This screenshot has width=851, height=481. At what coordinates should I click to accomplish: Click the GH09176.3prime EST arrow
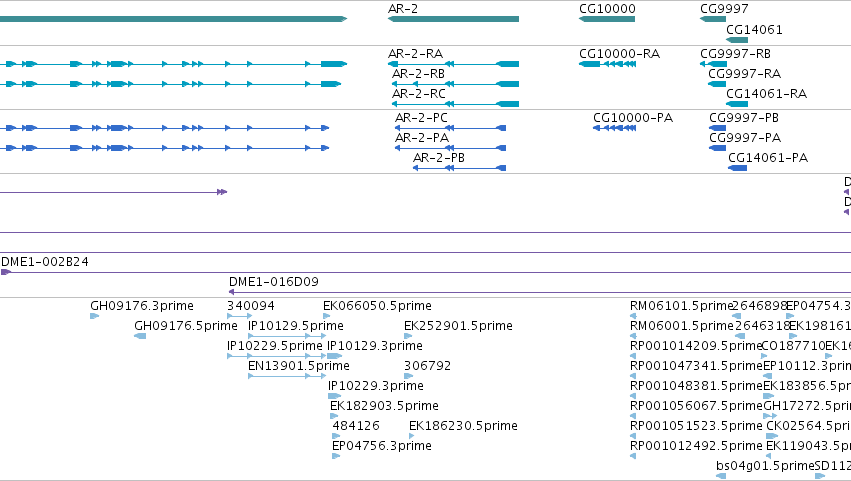click(94, 316)
